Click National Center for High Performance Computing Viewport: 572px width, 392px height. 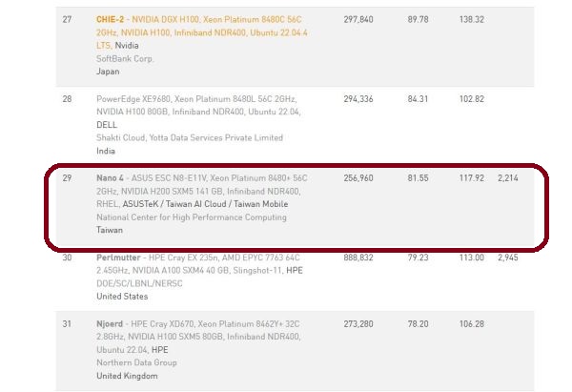click(192, 217)
